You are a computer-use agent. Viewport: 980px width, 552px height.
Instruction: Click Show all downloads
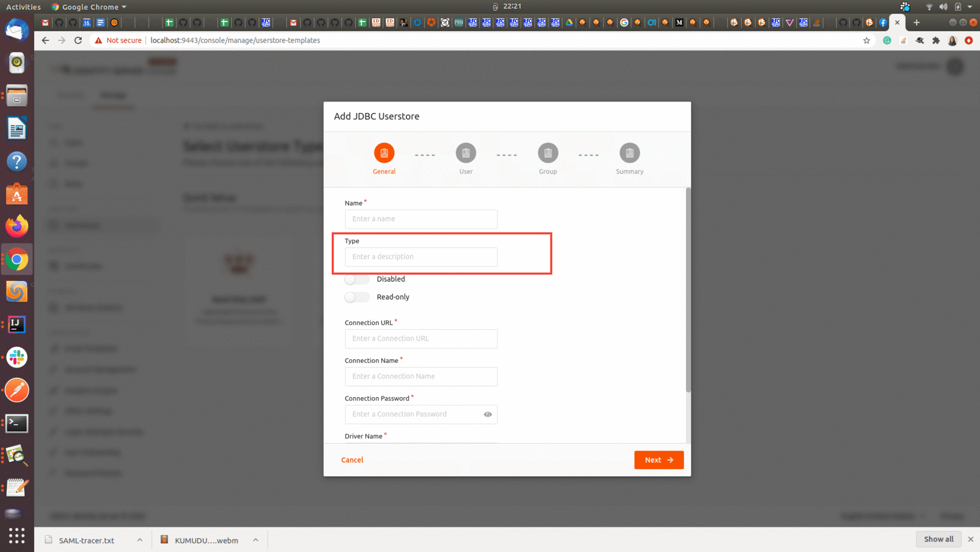pos(939,539)
